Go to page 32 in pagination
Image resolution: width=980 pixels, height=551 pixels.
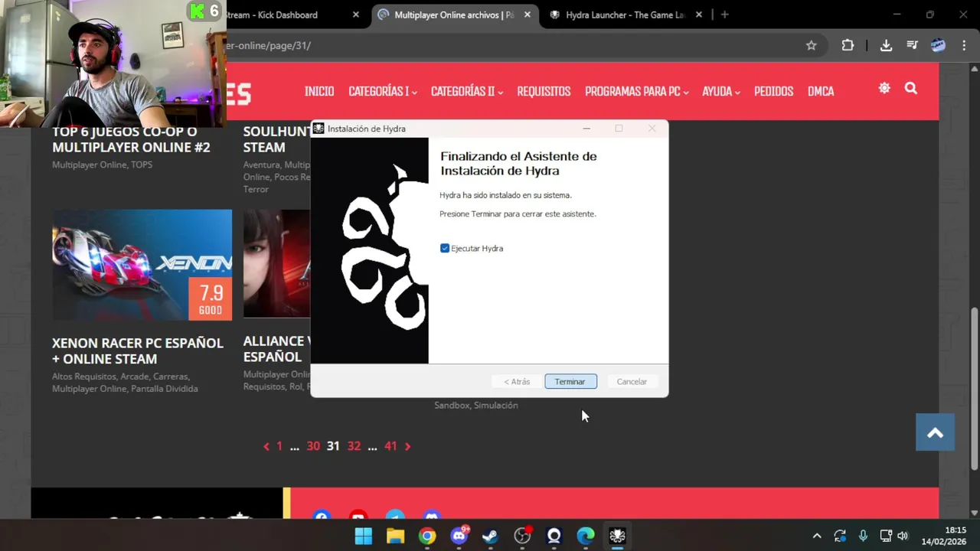click(354, 446)
